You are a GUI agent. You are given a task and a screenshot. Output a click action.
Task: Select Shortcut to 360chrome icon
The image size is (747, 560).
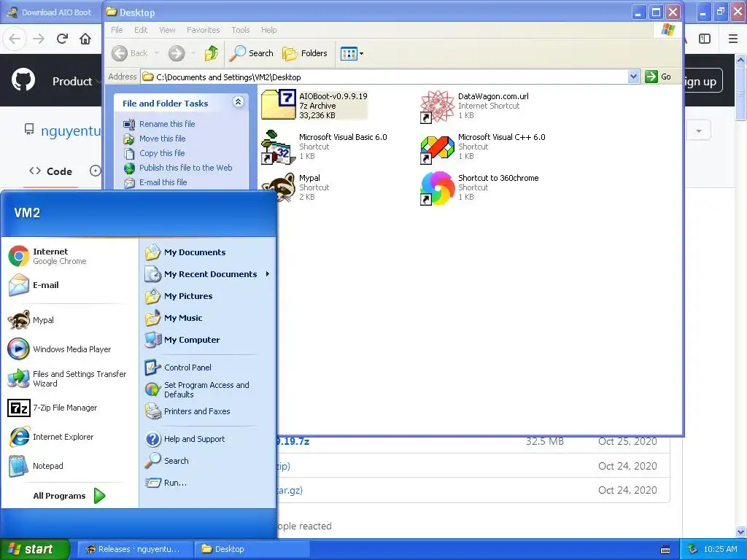pos(479,187)
